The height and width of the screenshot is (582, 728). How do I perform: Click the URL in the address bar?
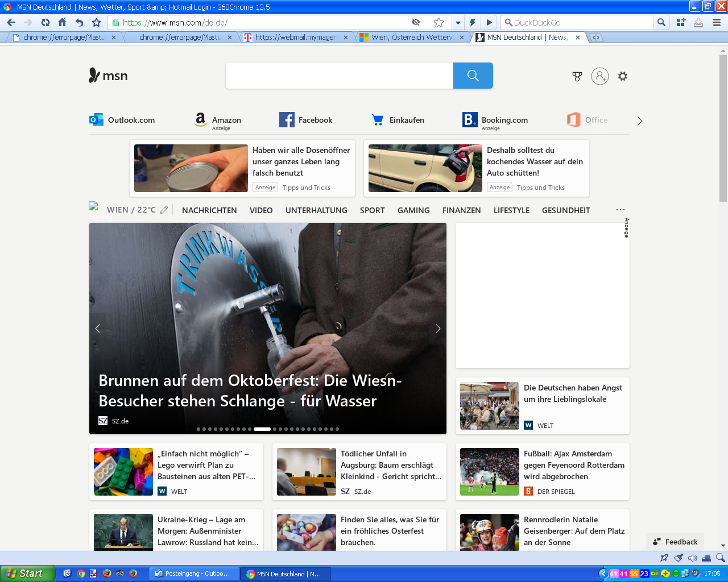(x=175, y=23)
